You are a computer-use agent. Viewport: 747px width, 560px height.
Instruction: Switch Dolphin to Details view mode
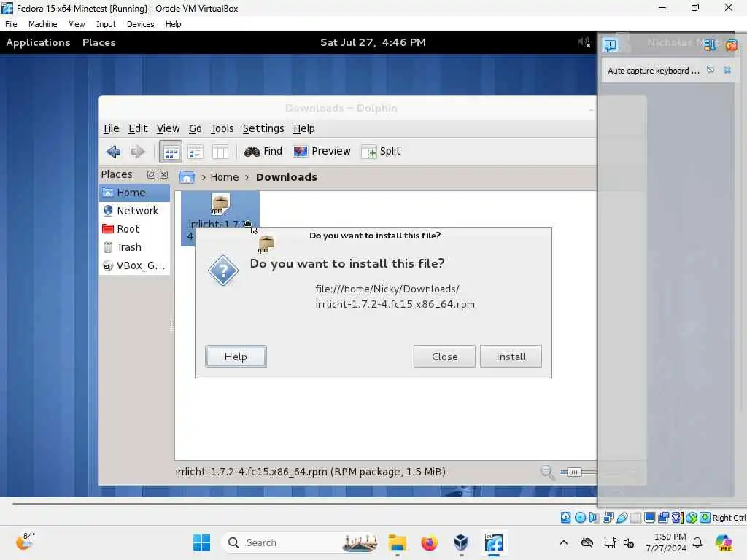[x=196, y=152]
